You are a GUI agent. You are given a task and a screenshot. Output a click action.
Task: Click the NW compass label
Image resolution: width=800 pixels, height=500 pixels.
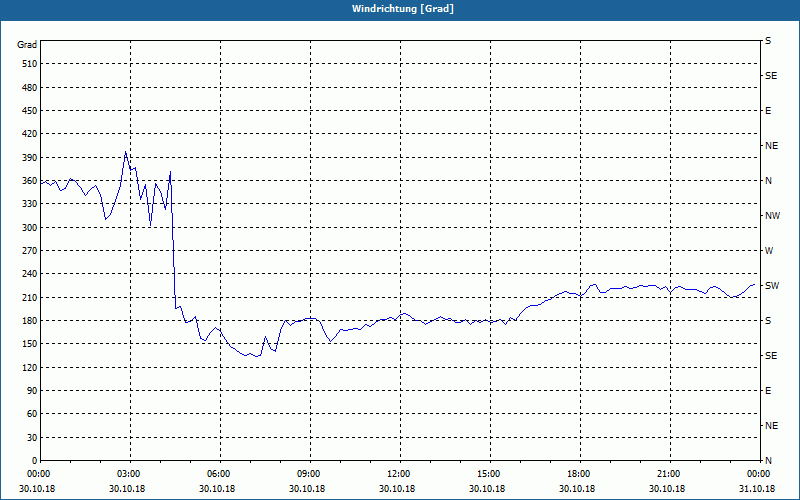pyautogui.click(x=772, y=216)
